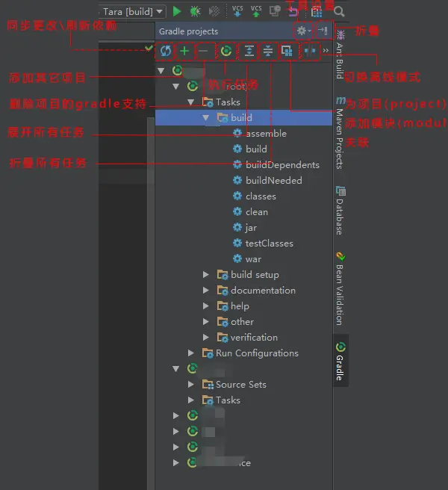Select the Gradle side tab
448x490 pixels.
[340, 361]
